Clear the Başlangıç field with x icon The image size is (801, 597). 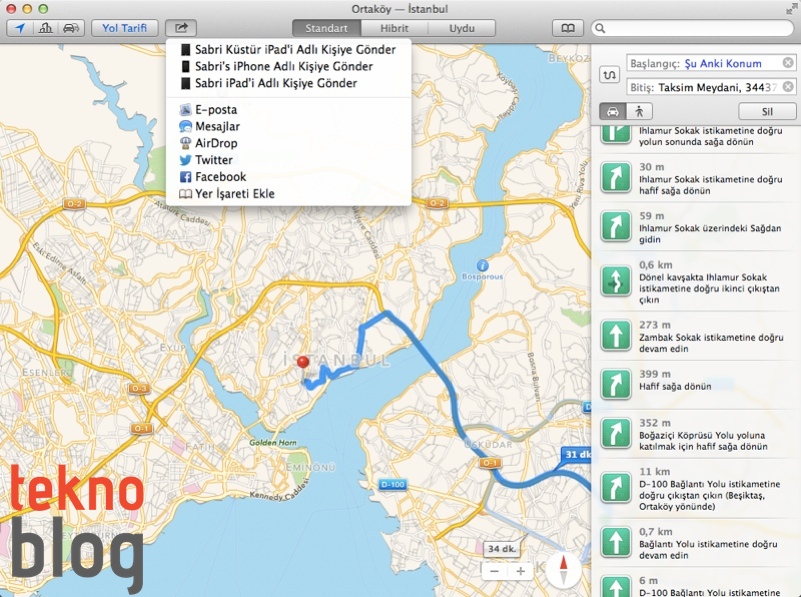pyautogui.click(x=788, y=63)
